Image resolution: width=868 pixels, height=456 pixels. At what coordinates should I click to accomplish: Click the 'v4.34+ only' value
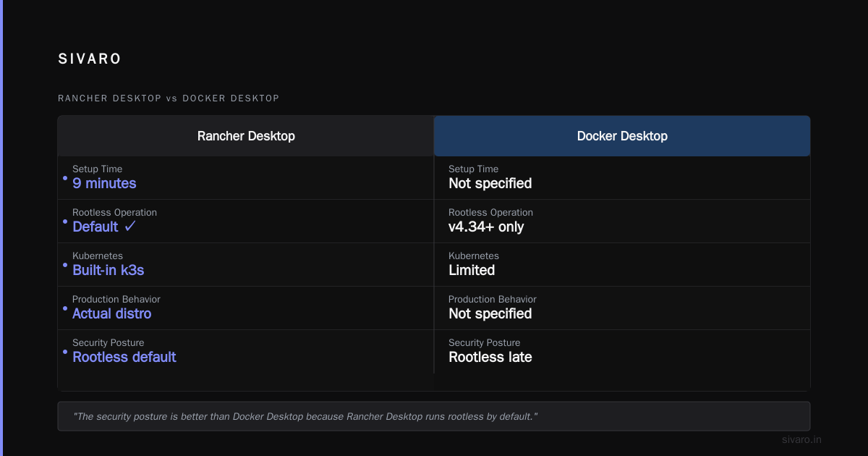click(x=486, y=227)
